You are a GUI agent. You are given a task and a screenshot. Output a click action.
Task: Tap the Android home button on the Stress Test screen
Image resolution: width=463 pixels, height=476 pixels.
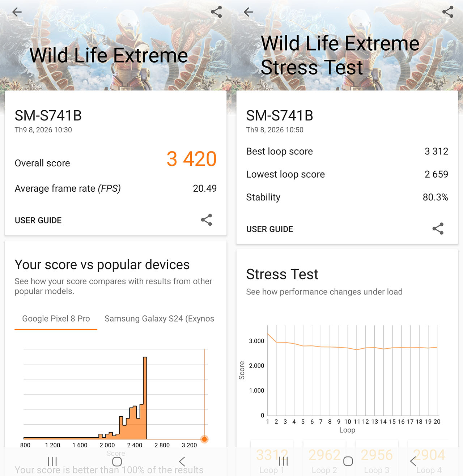(348, 461)
